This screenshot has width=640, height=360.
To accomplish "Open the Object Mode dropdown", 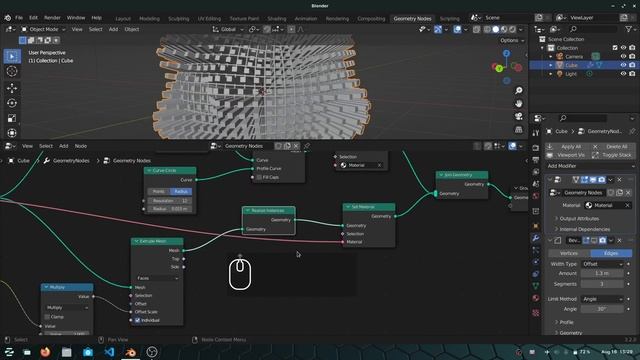I will (x=43, y=29).
